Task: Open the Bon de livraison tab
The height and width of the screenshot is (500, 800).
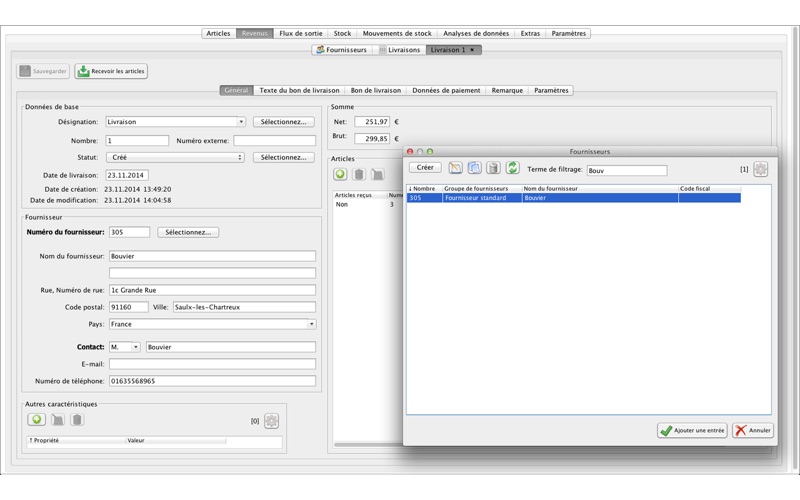Action: (376, 90)
